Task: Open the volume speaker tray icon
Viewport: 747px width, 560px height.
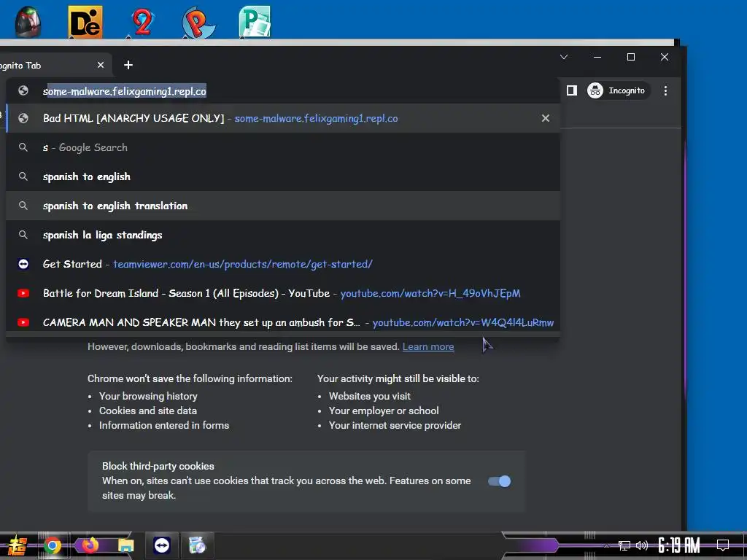Action: coord(642,545)
